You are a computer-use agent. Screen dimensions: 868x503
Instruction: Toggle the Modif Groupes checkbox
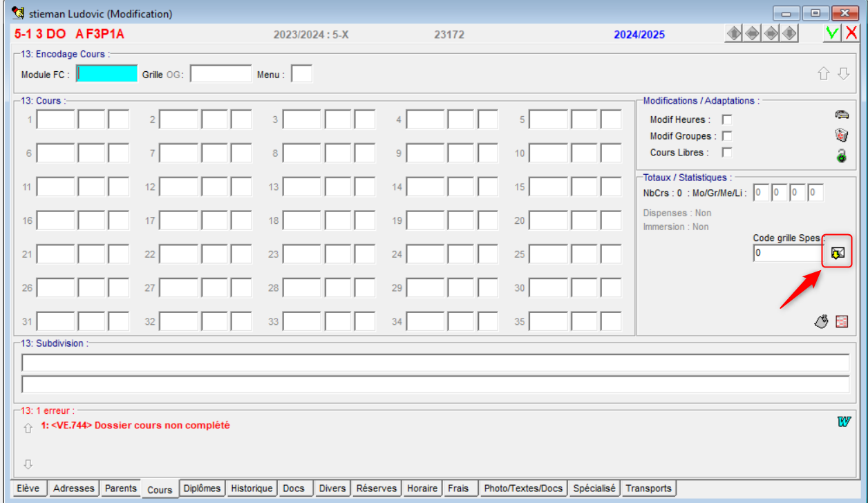727,136
